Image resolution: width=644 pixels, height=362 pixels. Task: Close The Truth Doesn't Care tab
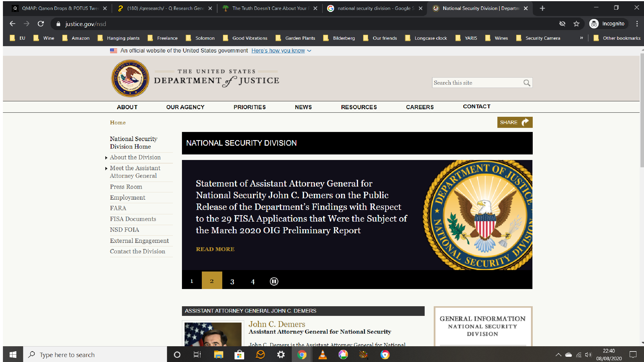point(315,8)
